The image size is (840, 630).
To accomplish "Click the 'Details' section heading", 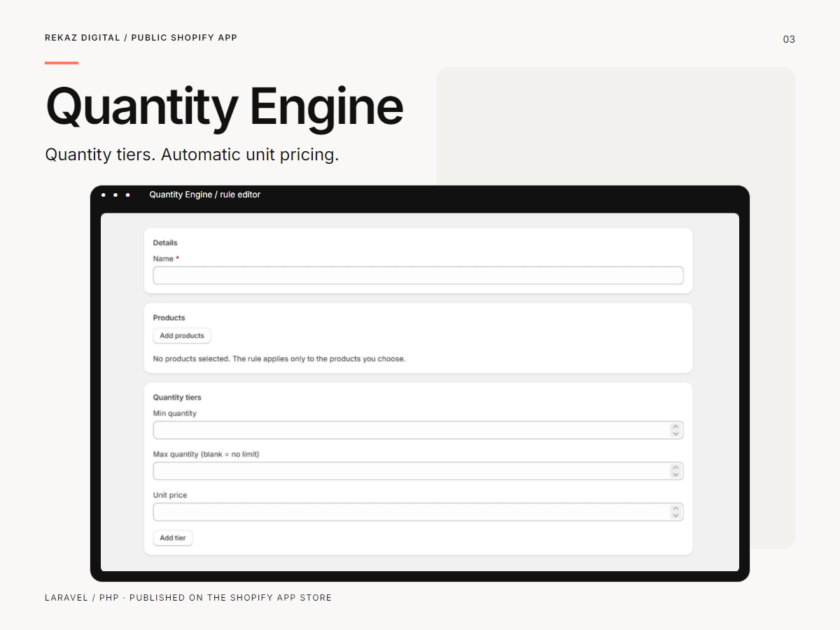I will click(x=165, y=243).
